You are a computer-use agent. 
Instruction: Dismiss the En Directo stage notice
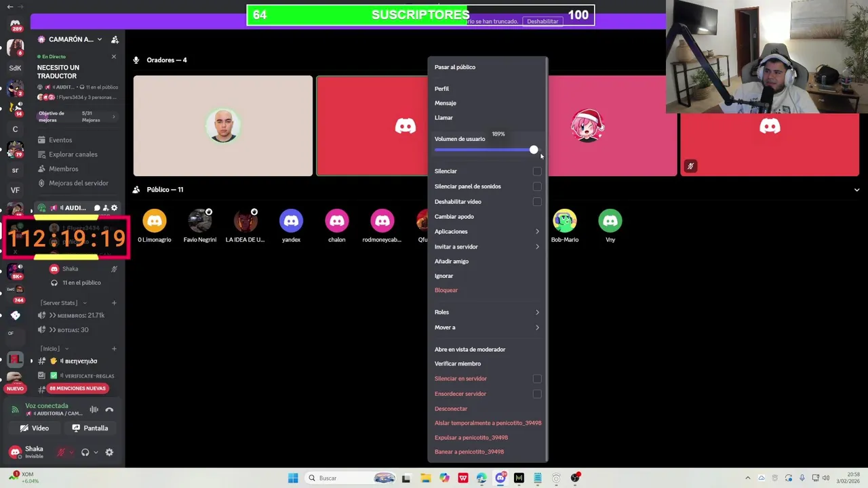point(114,56)
